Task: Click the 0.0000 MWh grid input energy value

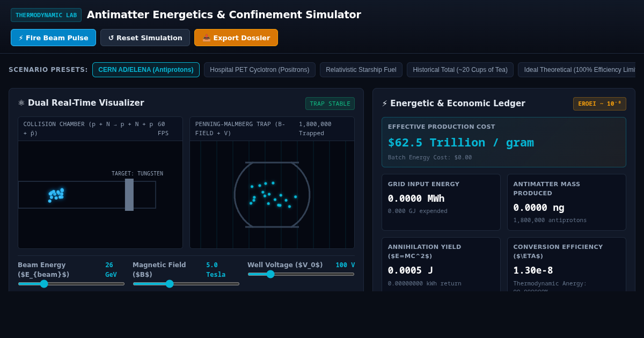Action: 416,199
